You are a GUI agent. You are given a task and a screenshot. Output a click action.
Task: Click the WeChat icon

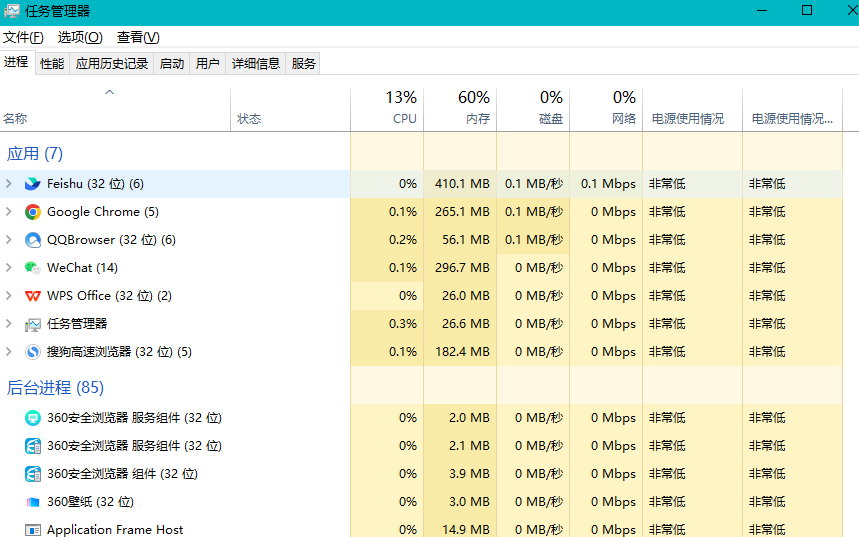click(33, 268)
